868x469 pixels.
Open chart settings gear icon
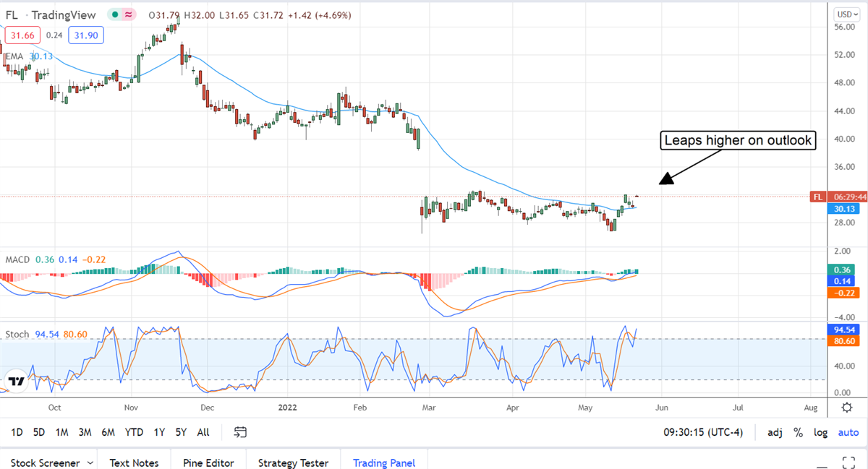coord(846,408)
